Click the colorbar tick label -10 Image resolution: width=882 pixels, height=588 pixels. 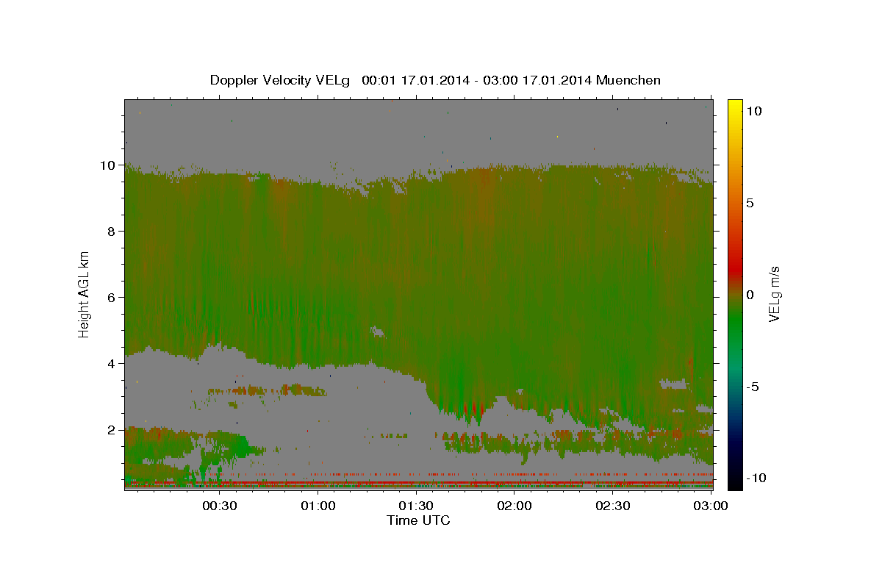(756, 478)
